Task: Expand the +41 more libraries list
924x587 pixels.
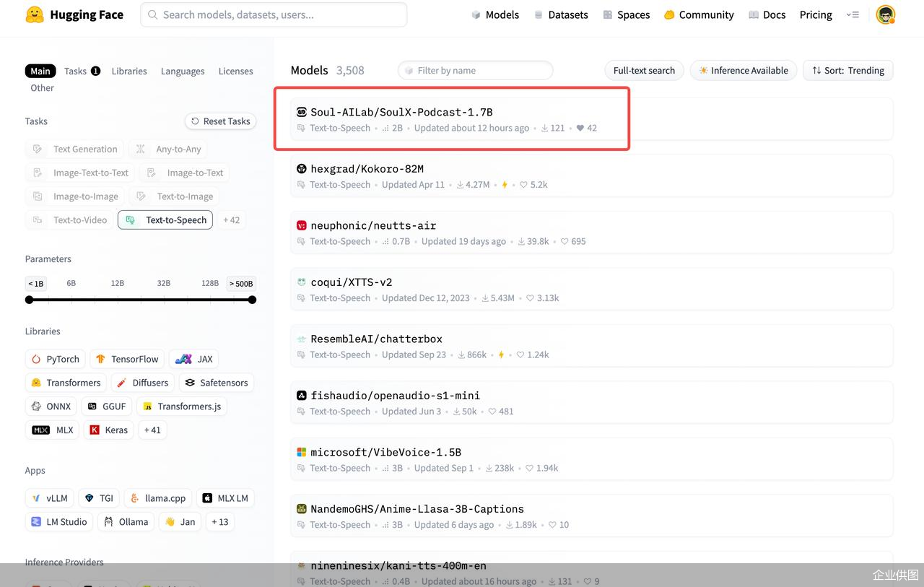Action: (x=152, y=430)
